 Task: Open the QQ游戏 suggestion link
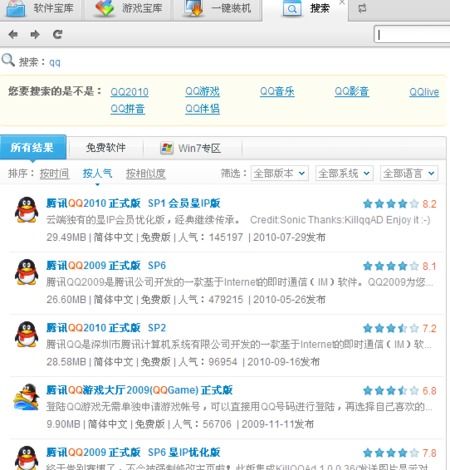[202, 91]
